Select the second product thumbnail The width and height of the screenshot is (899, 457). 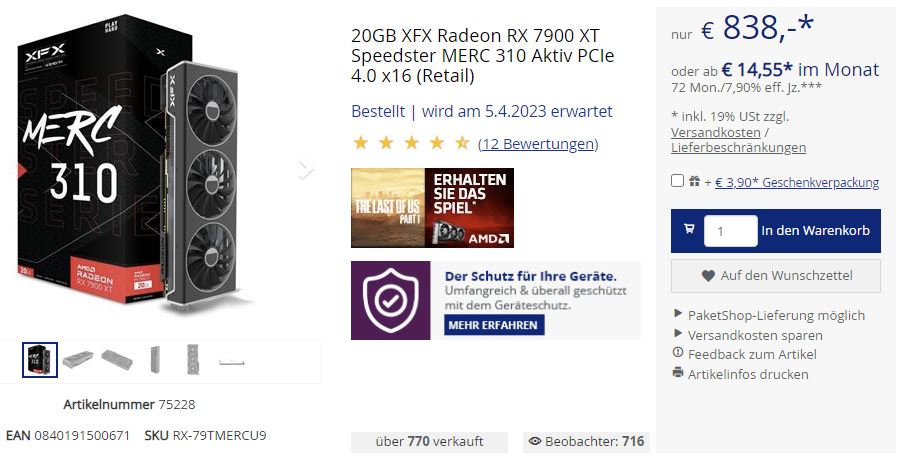(78, 360)
